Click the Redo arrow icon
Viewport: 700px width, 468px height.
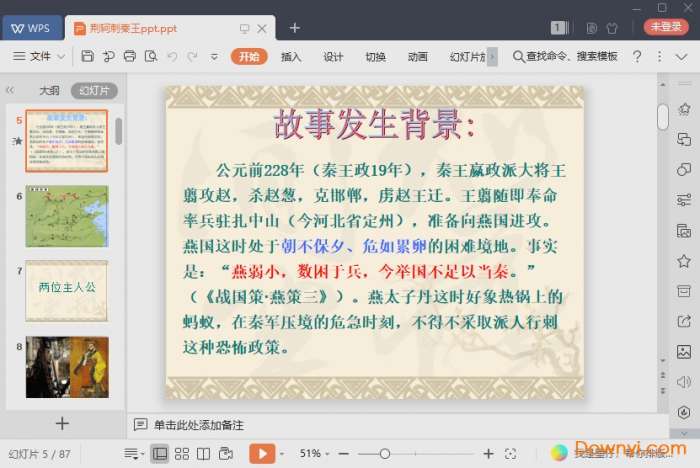tap(192, 56)
